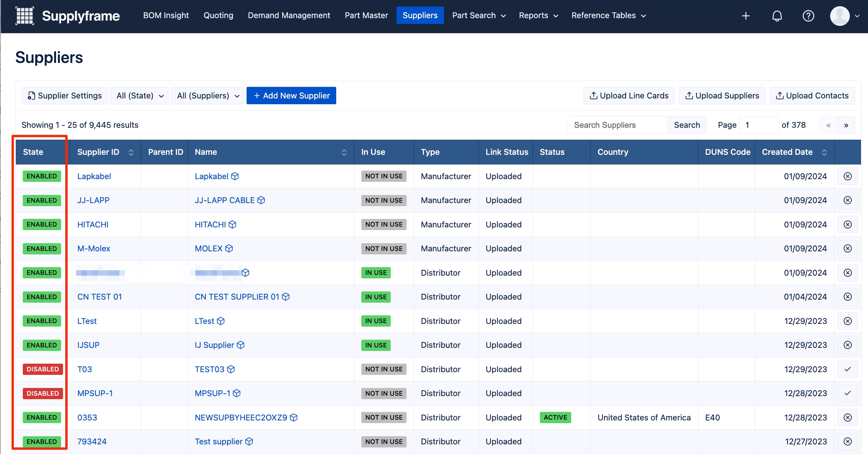Expand the user account chevron
The height and width of the screenshot is (454, 868).
click(857, 16)
